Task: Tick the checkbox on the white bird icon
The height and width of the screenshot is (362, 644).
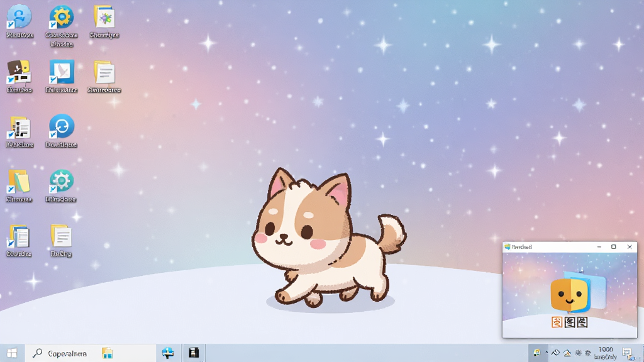Action: [x=53, y=80]
